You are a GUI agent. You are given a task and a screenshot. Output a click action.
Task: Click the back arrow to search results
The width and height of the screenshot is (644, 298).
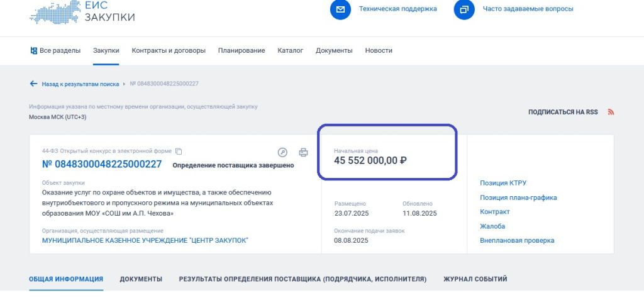point(34,84)
